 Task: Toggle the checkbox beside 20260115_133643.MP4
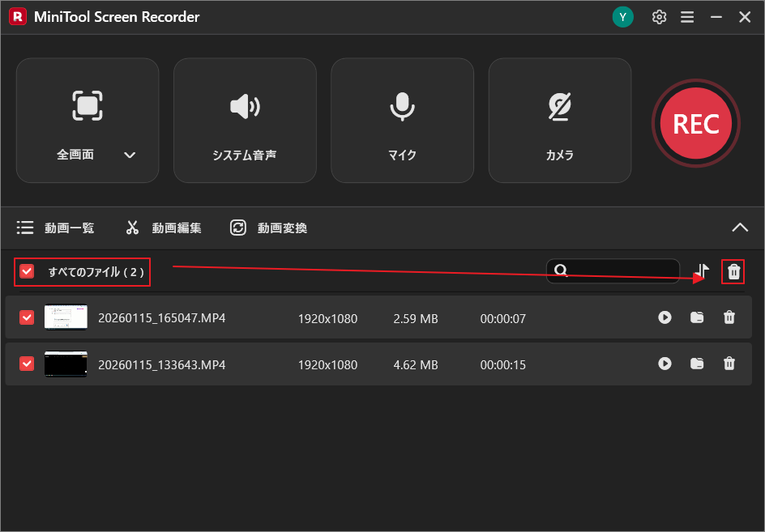point(26,364)
